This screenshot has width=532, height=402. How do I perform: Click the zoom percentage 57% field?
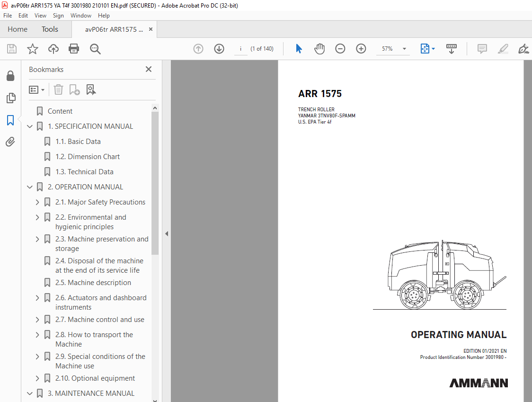click(387, 49)
